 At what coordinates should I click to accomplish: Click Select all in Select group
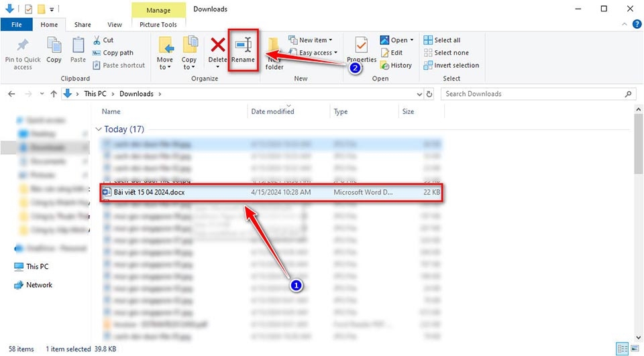442,40
